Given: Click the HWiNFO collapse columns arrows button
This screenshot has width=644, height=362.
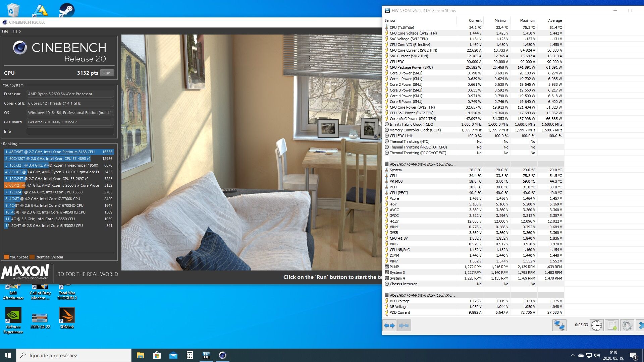Looking at the screenshot, I should coord(404,325).
